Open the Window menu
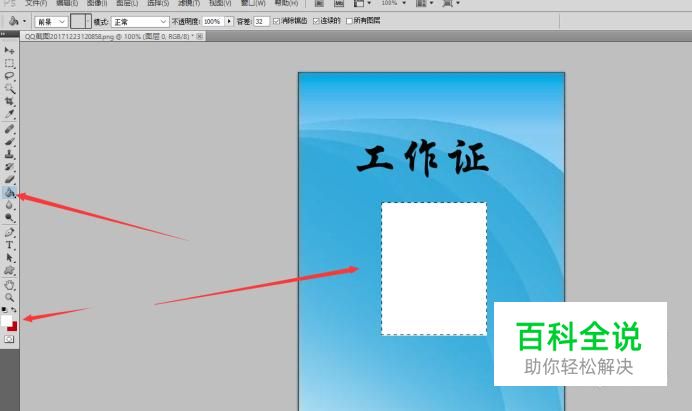 (253, 3)
